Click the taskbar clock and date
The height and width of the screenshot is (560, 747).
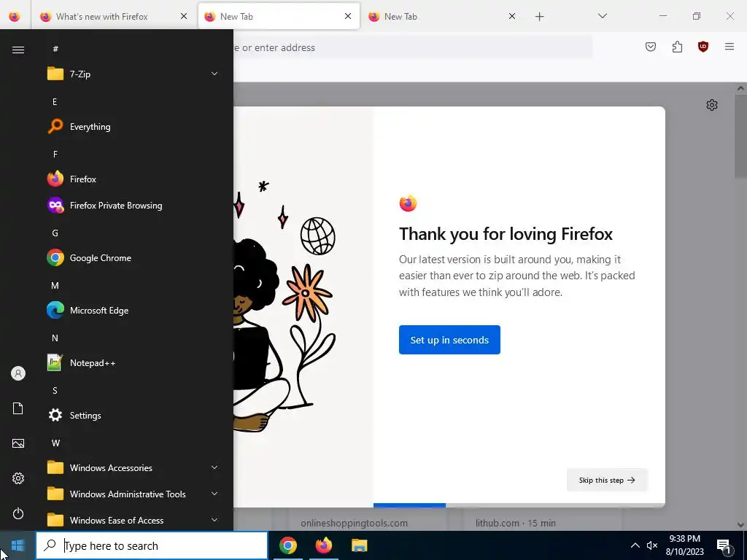click(684, 545)
